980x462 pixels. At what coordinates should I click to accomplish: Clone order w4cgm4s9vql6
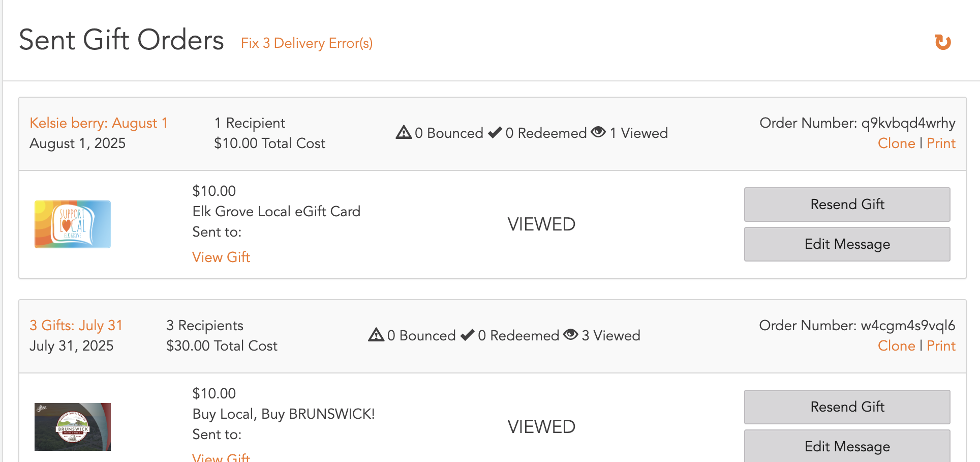tap(896, 346)
